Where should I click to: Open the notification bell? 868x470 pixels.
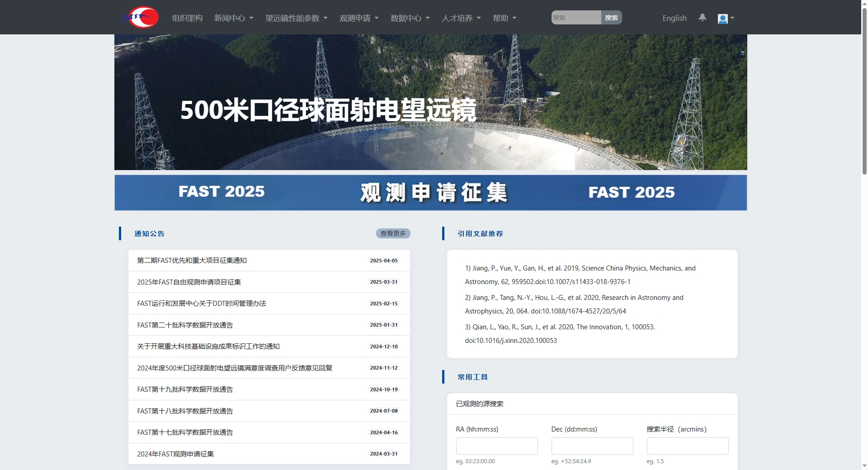point(702,18)
